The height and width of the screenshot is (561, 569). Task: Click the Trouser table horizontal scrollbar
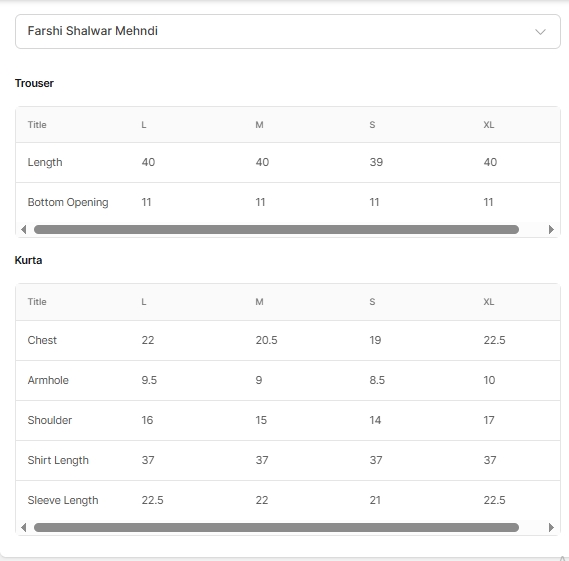click(x=276, y=229)
